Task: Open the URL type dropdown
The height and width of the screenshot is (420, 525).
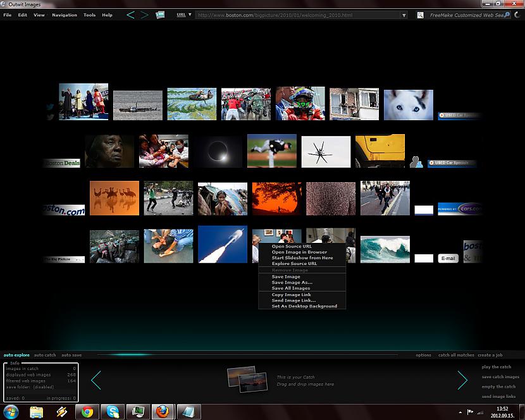Action: tap(184, 15)
